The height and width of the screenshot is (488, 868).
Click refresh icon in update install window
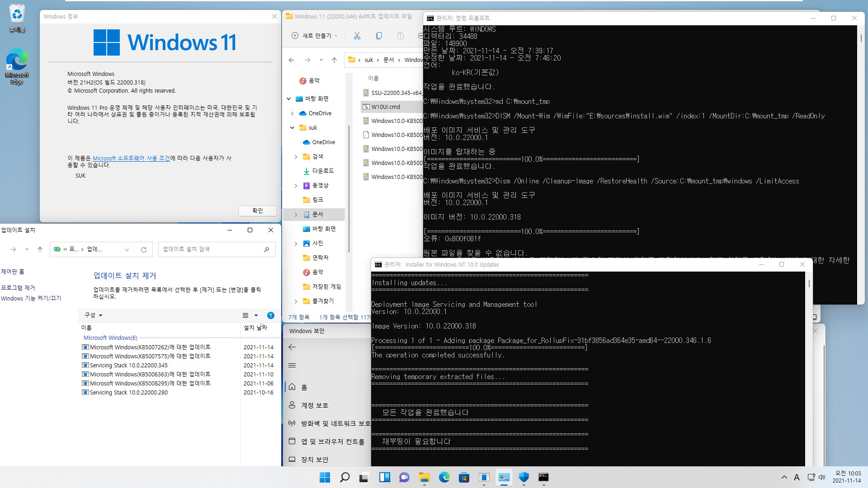click(x=144, y=249)
